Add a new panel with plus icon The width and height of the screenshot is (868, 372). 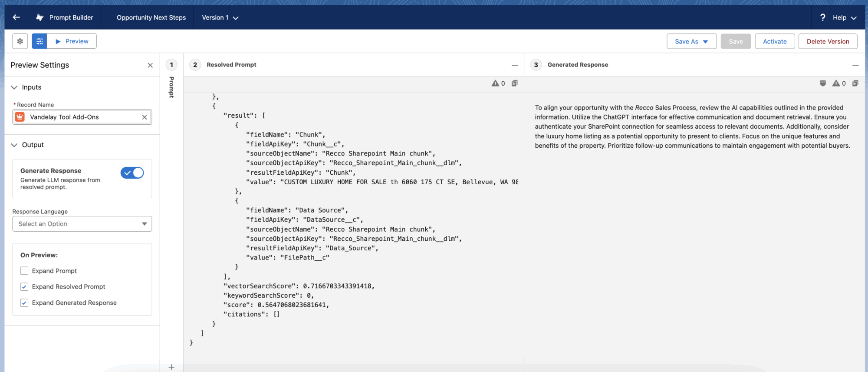[x=171, y=367]
